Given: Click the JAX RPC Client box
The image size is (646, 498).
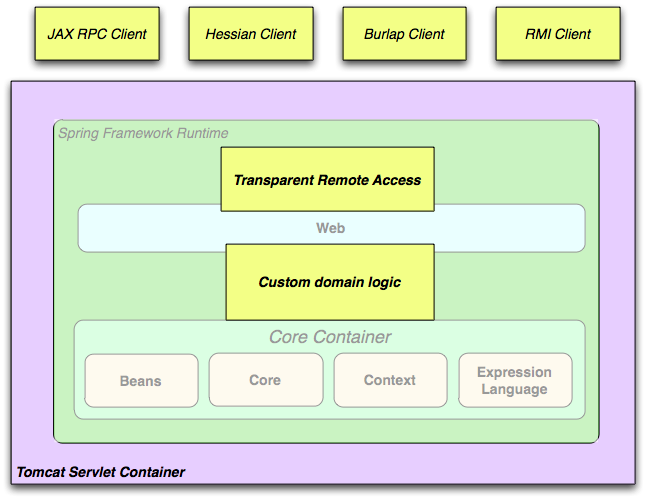Looking at the screenshot, I should [97, 34].
